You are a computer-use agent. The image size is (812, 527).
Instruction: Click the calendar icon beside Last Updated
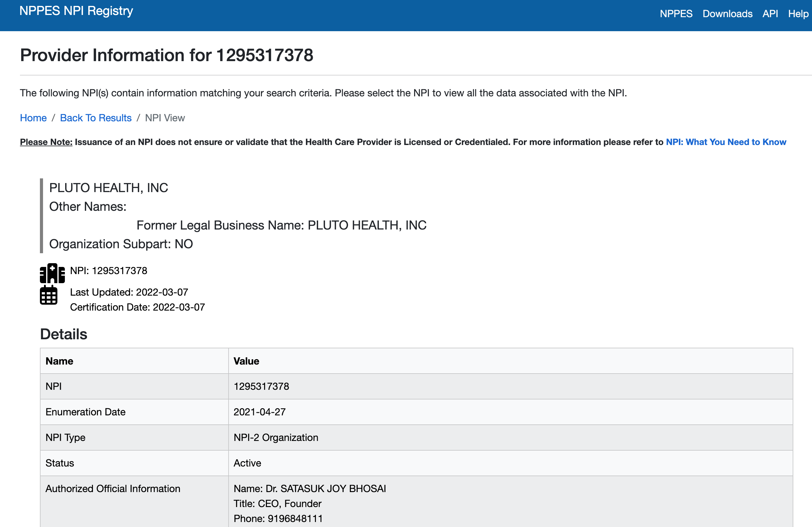point(49,295)
